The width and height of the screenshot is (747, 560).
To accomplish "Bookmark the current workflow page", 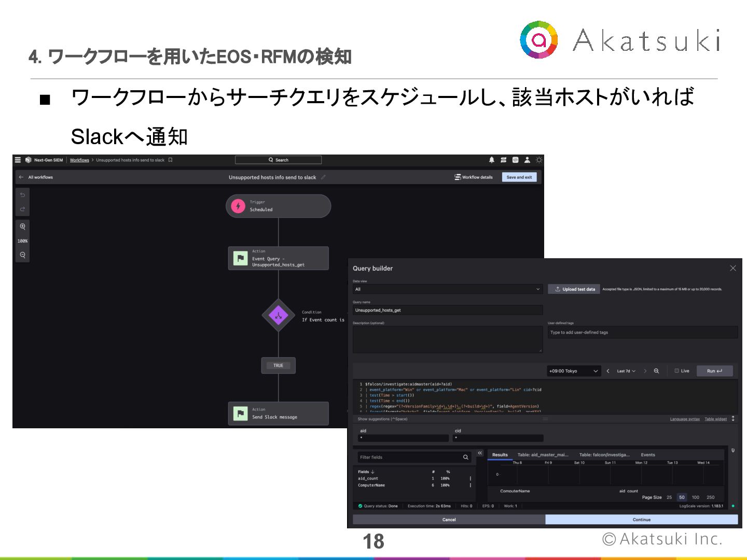I will (x=170, y=160).
